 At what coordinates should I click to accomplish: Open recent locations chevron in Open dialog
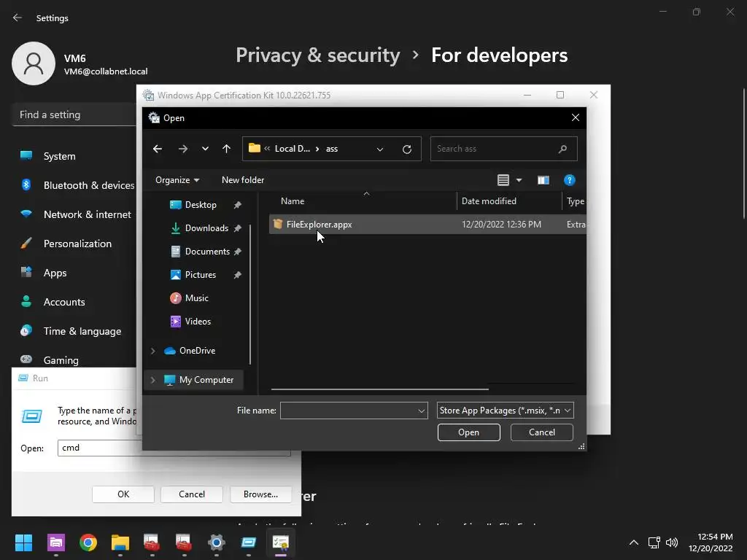205,149
